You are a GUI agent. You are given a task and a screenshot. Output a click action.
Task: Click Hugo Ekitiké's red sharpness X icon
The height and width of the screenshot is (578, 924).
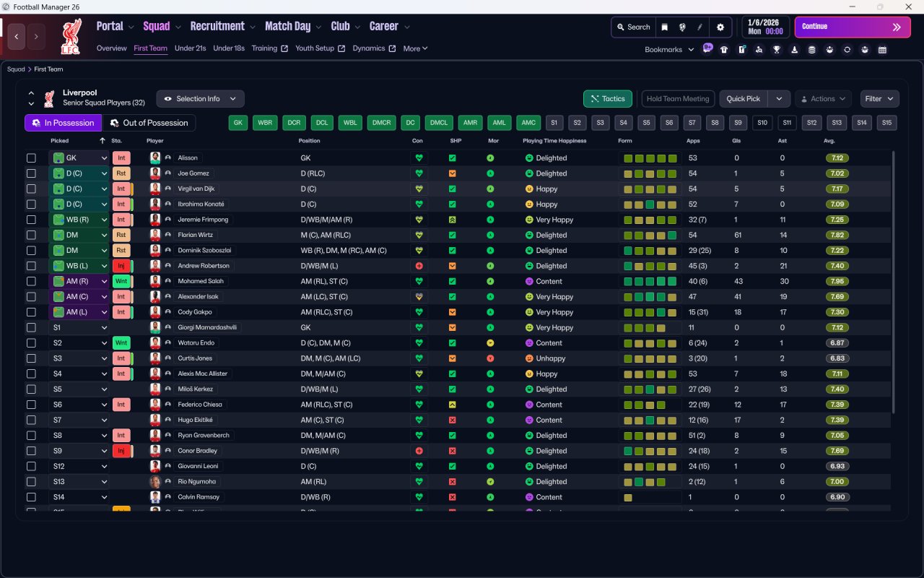click(x=453, y=420)
